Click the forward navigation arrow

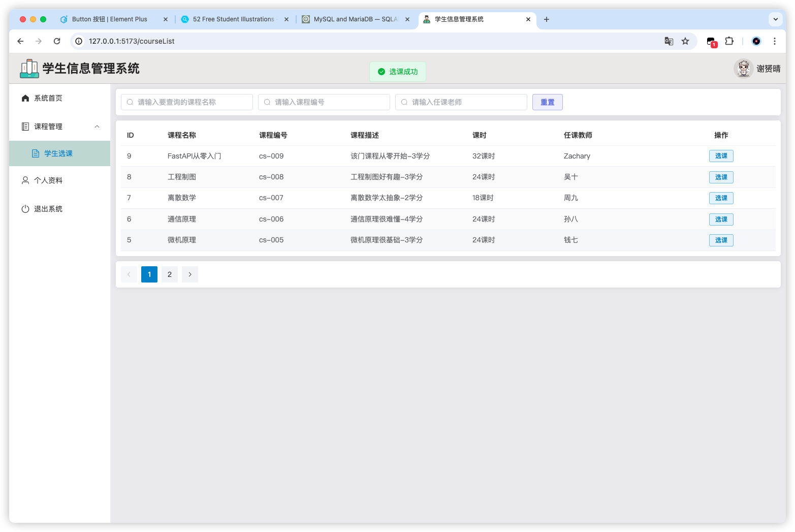pos(39,41)
